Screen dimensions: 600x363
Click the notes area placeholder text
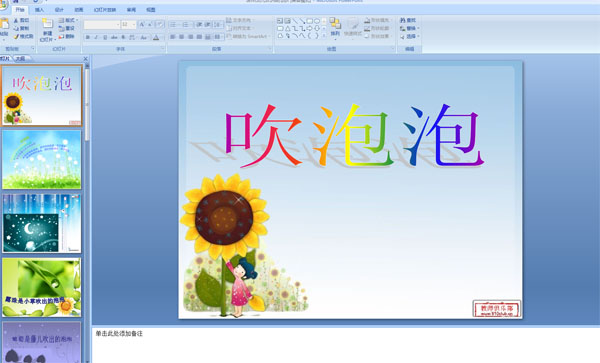[x=119, y=334]
